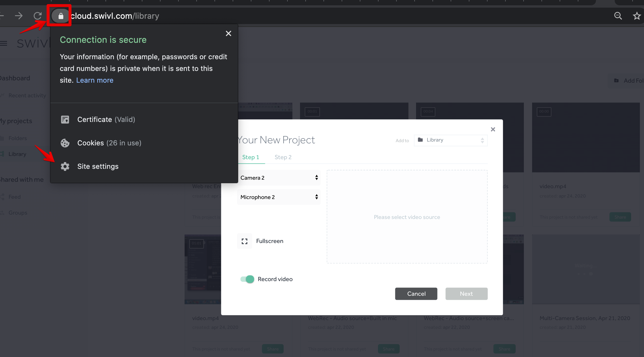The height and width of the screenshot is (357, 644).
Task: Click the lock icon in address bar
Action: pyautogui.click(x=61, y=16)
